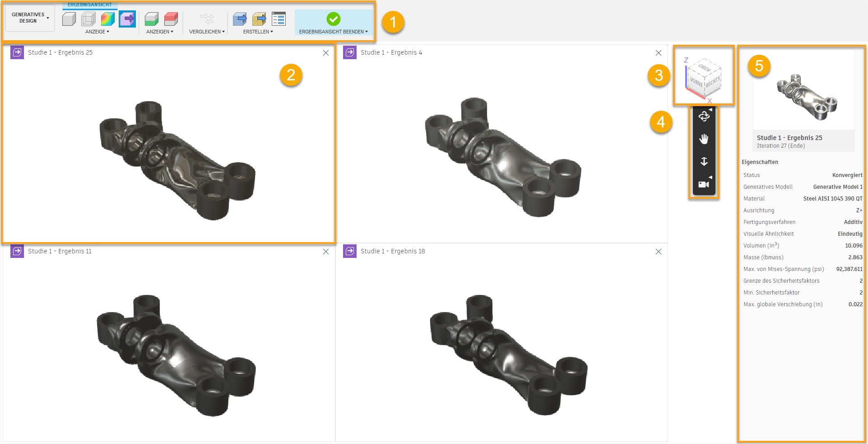Click the purple icon beside Ergebnis 4
Viewport: 868px width, 444px height.
(350, 52)
